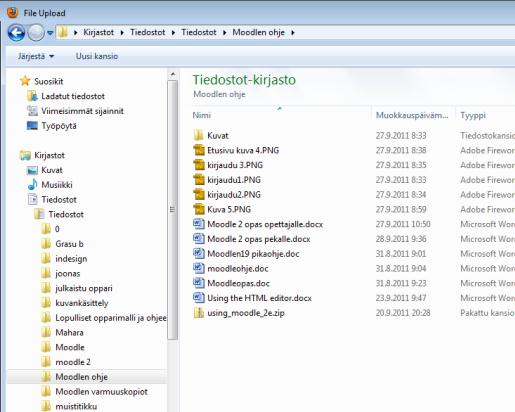
Task: Click date 27.9.2011 10:50 cell
Action: tap(403, 224)
